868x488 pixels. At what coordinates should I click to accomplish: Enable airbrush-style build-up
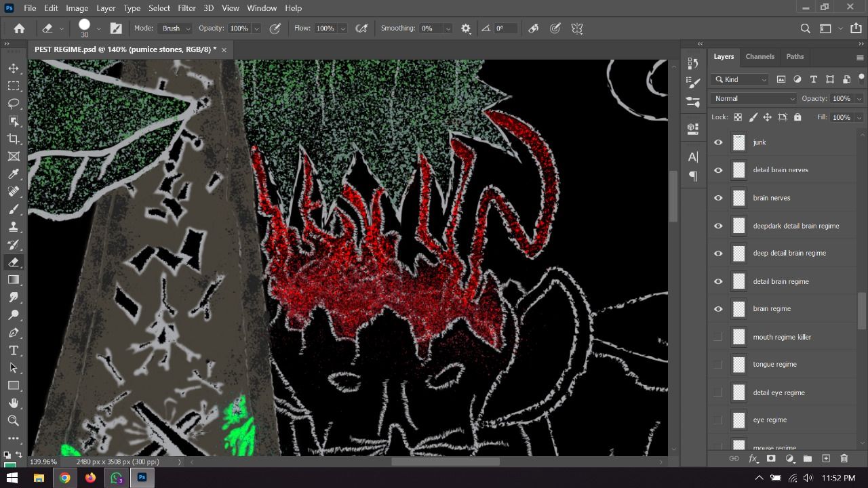coord(361,28)
